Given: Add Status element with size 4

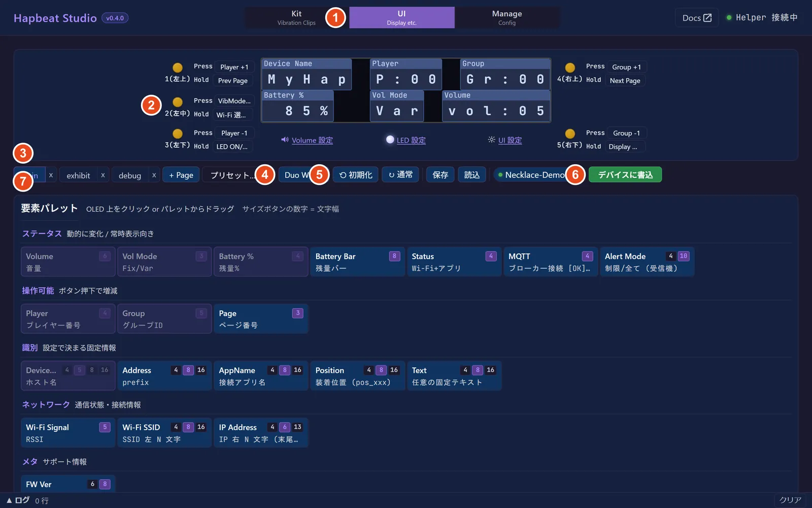Looking at the screenshot, I should tap(491, 256).
